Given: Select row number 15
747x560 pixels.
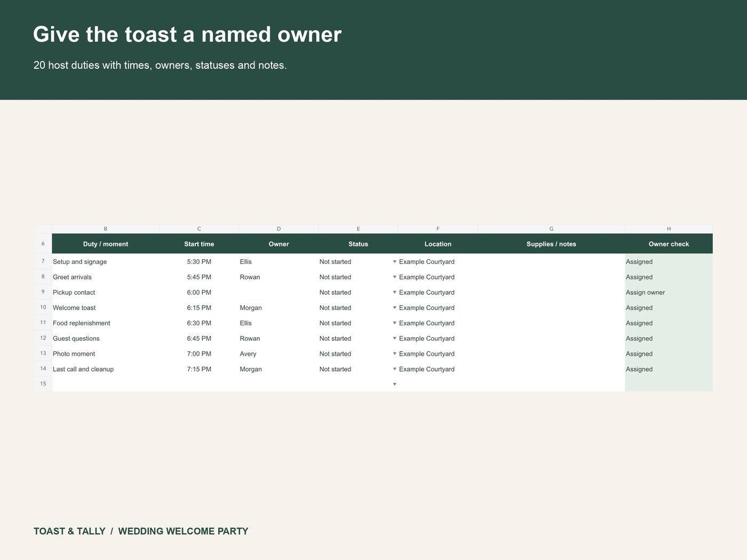Looking at the screenshot, I should (43, 384).
